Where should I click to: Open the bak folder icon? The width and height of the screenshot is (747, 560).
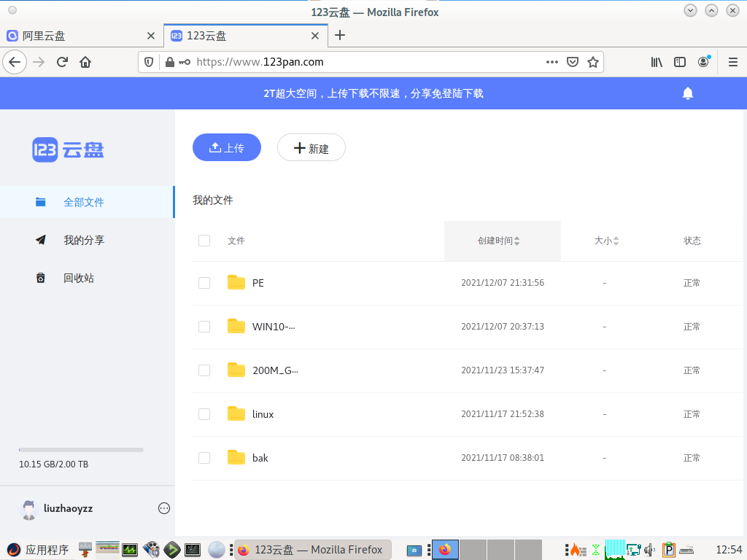(x=236, y=458)
